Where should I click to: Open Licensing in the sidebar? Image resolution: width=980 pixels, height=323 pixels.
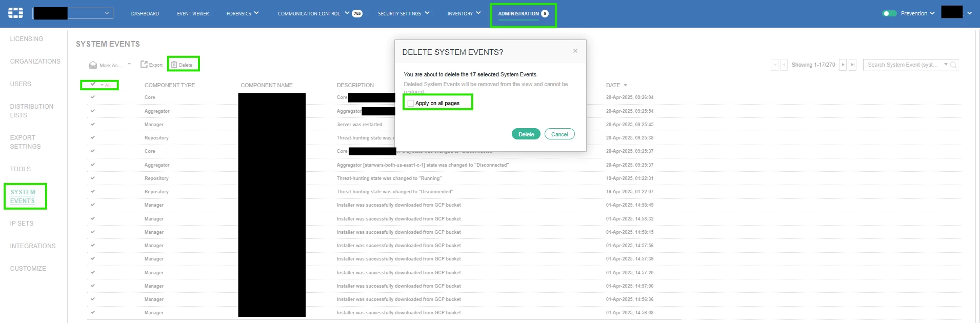pos(27,39)
